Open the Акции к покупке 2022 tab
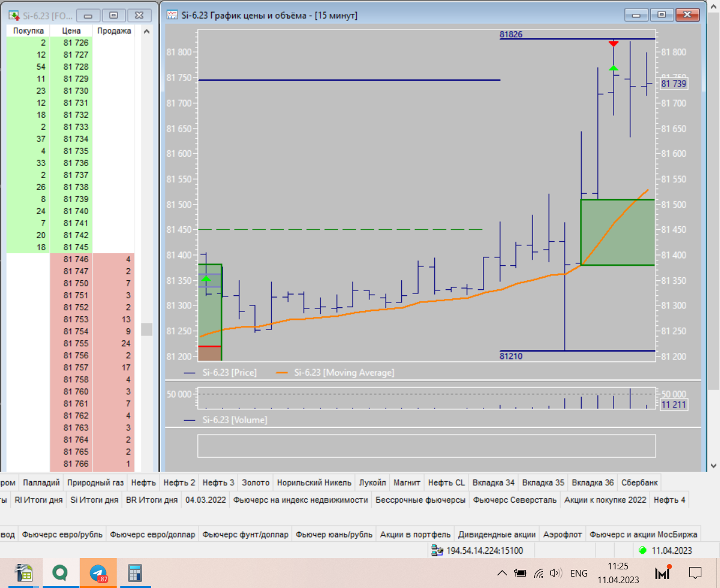720x588 pixels. 605,500
